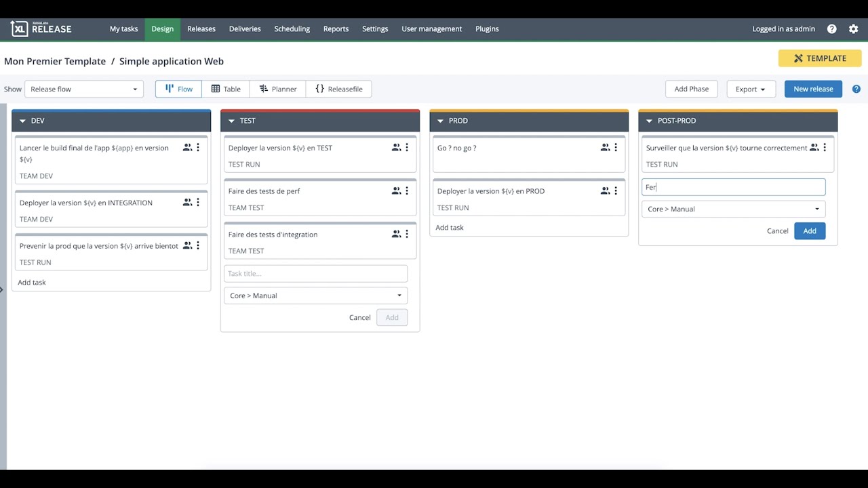Open the settings gear icon in header
This screenshot has height=488, width=868.
pos(854,29)
